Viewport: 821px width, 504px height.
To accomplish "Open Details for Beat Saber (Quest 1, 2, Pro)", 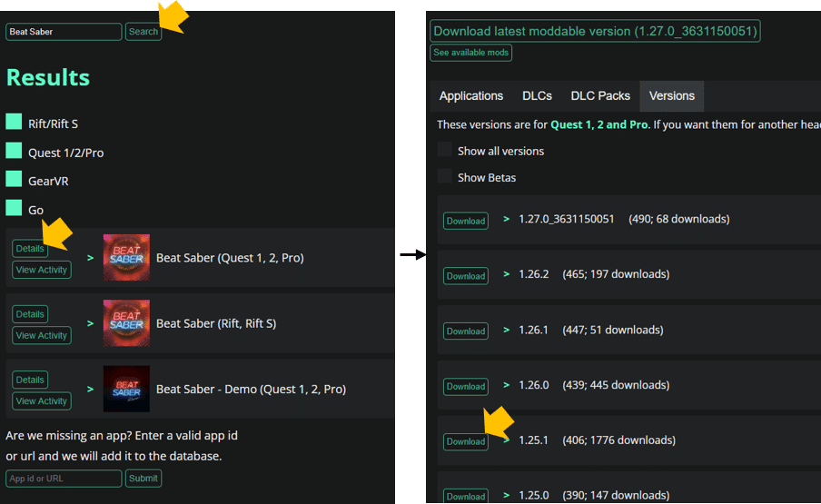I will (30, 249).
